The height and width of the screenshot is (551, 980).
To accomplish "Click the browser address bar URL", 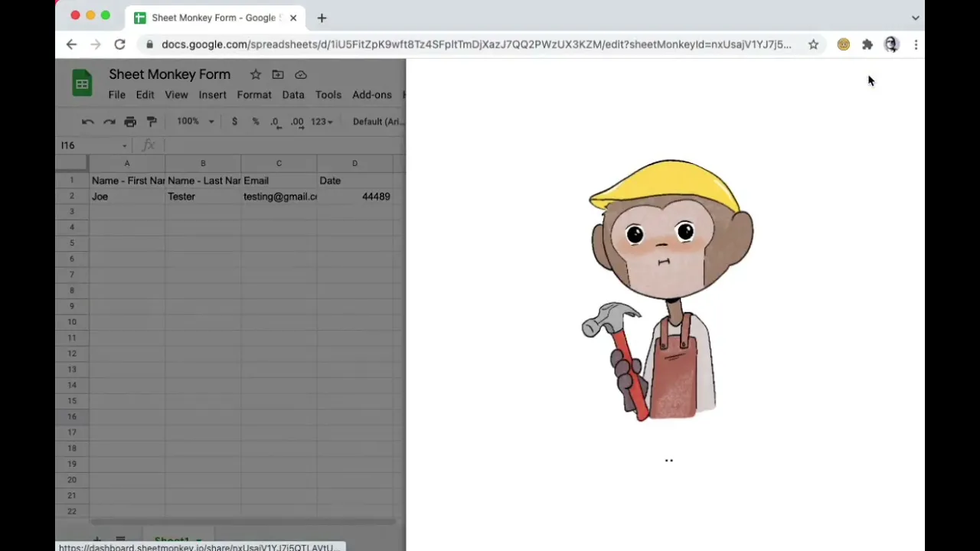I will [x=476, y=44].
